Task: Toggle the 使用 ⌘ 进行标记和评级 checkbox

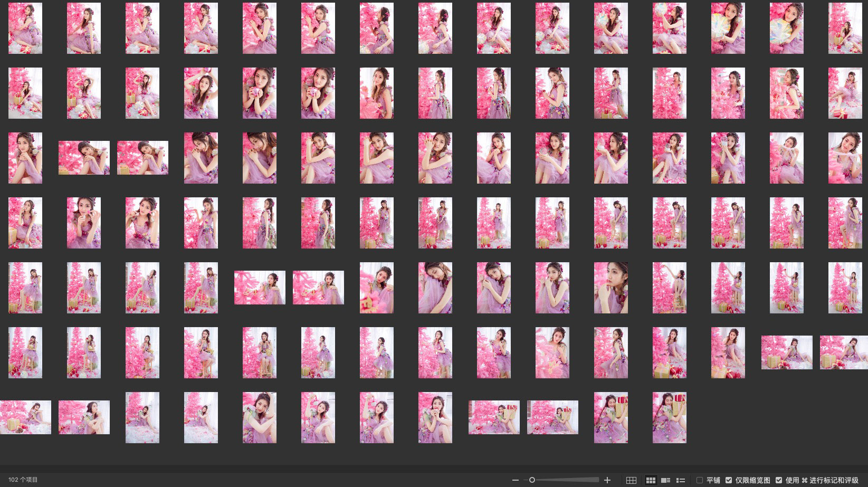Action: [x=779, y=480]
